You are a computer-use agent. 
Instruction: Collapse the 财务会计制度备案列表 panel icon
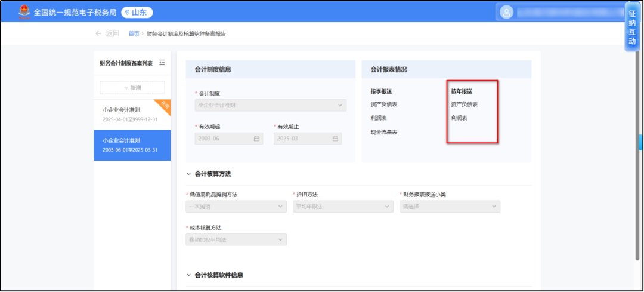(162, 63)
